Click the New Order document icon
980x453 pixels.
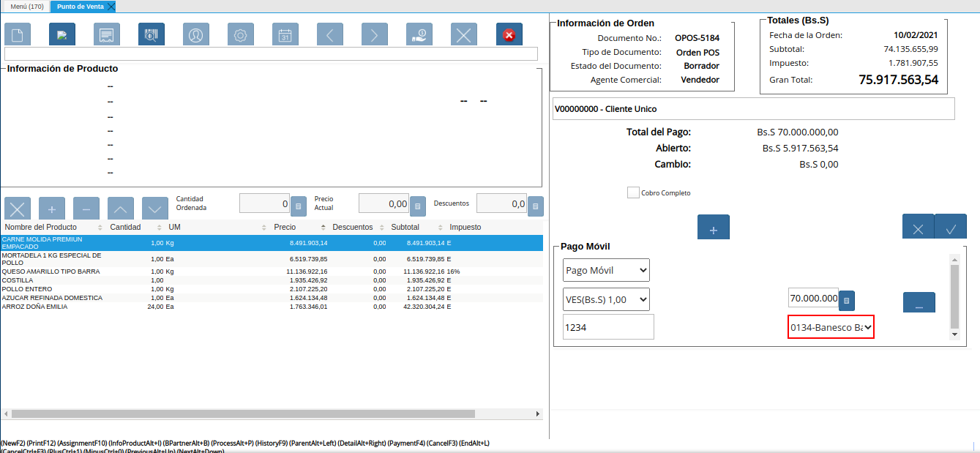point(18,34)
